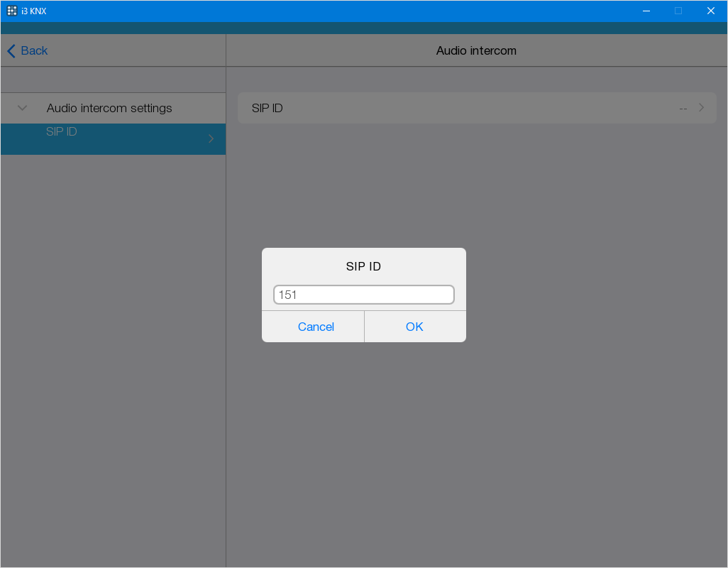Click the i3 KNX app icon in title bar
The height and width of the screenshot is (568, 728).
click(x=12, y=11)
